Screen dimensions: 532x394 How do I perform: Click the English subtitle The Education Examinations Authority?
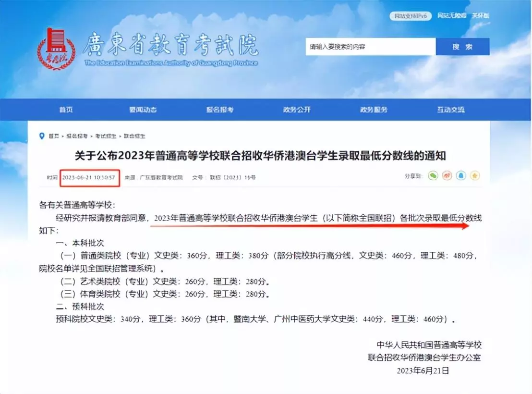[x=171, y=63]
